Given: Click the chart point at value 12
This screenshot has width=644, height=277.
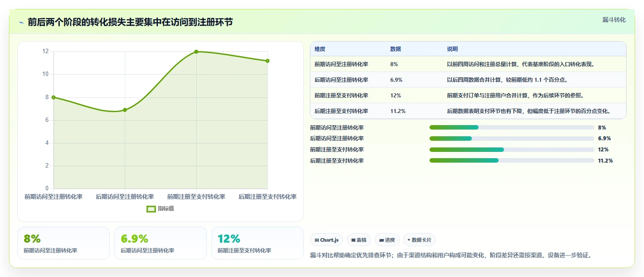Looking at the screenshot, I should coord(196,51).
